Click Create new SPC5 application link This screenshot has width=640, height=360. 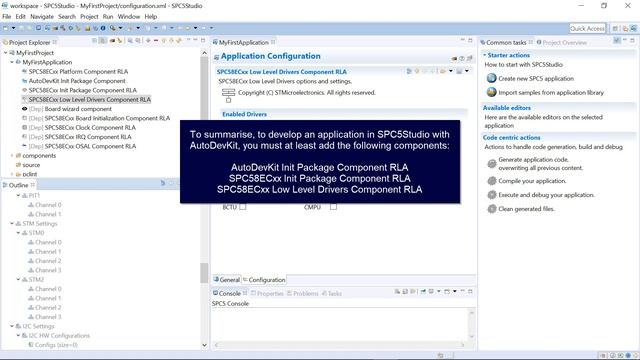(x=536, y=78)
